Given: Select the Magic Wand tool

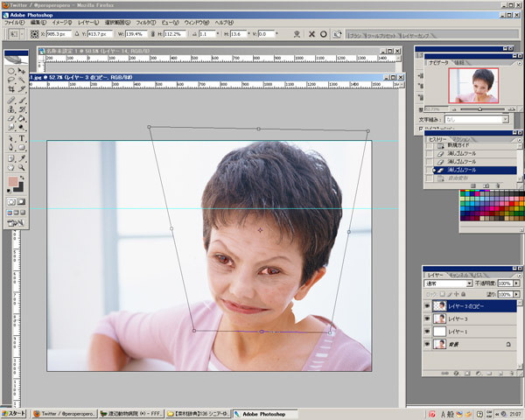Looking at the screenshot, I should (x=21, y=80).
